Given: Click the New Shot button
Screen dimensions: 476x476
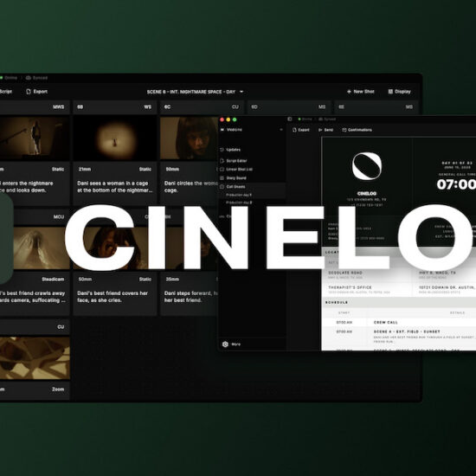Looking at the screenshot, I should click(x=360, y=92).
